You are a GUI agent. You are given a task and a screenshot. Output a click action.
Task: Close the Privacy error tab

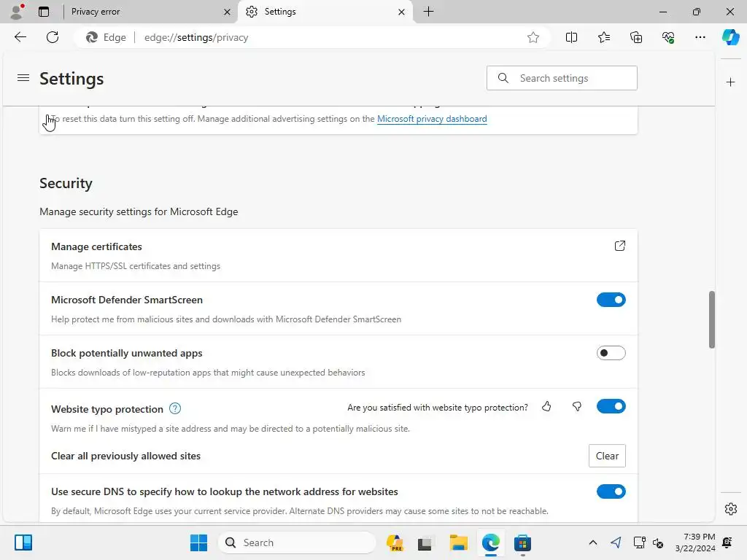228,12
